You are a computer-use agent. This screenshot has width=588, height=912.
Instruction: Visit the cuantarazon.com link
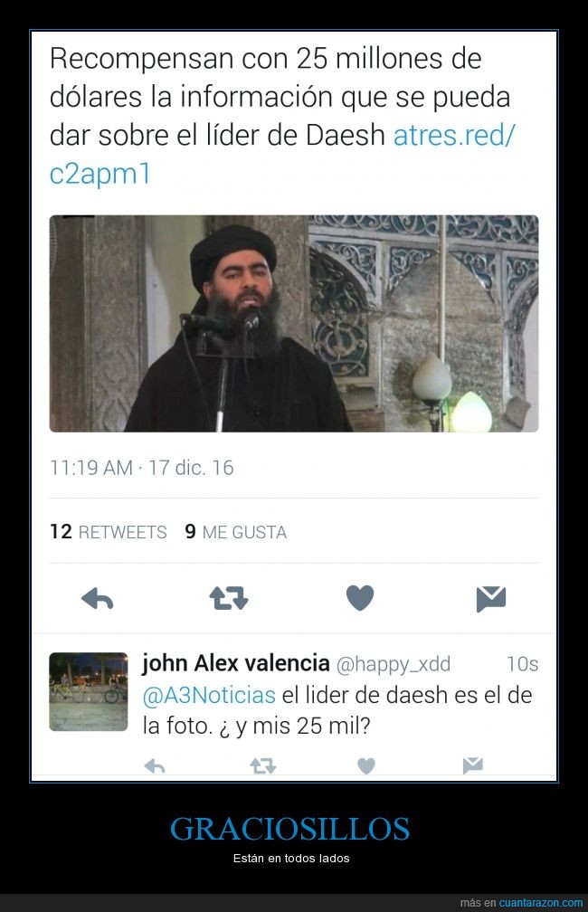pyautogui.click(x=540, y=903)
